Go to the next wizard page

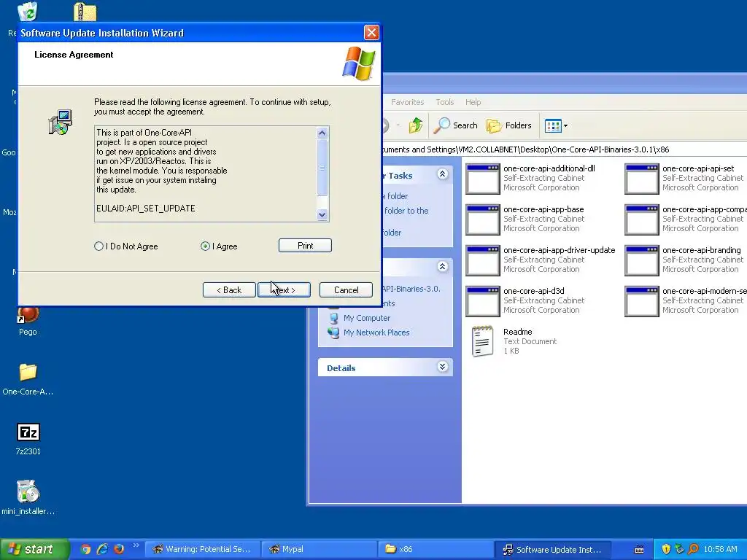[284, 290]
